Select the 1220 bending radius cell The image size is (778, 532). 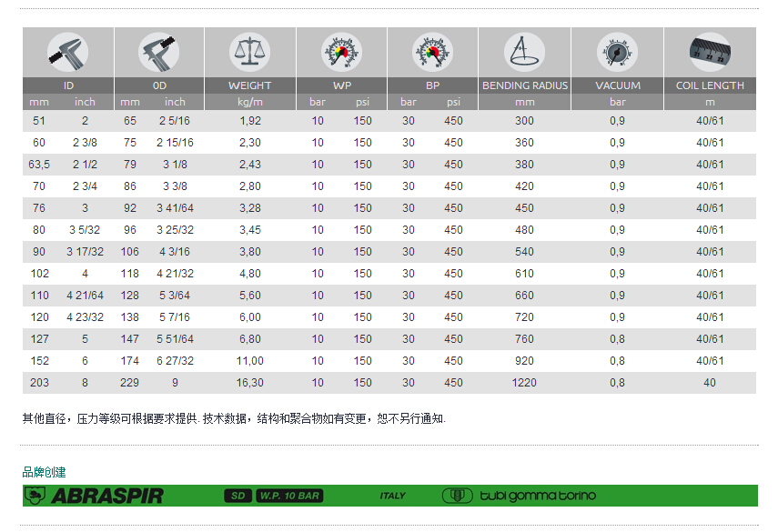525,383
